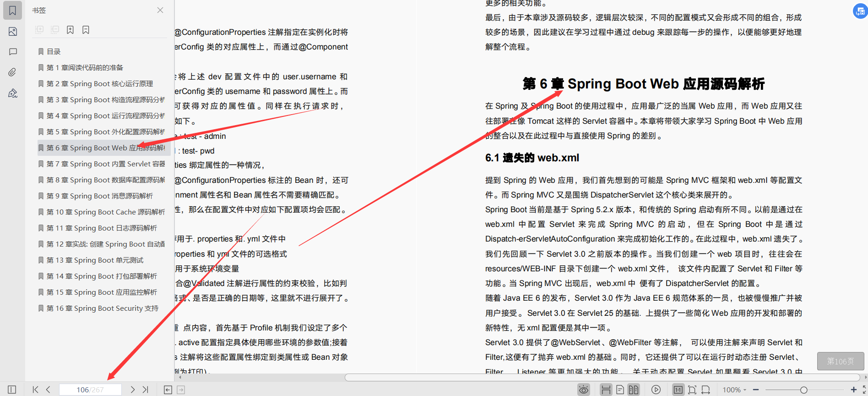
Task: Open the comments panel icon
Action: [12, 52]
